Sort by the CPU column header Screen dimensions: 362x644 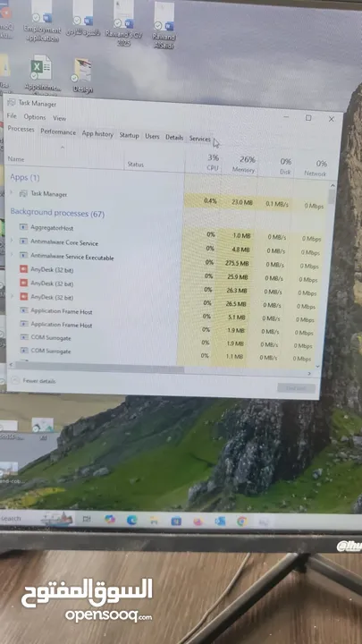click(x=213, y=163)
